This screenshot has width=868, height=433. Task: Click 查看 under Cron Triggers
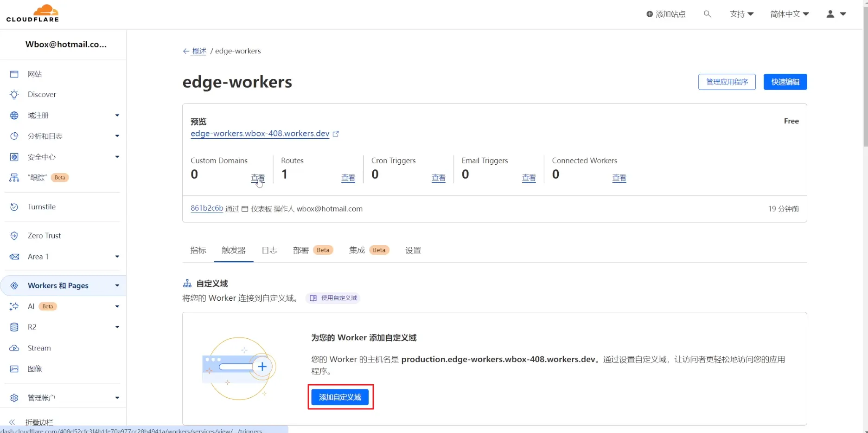coord(439,178)
